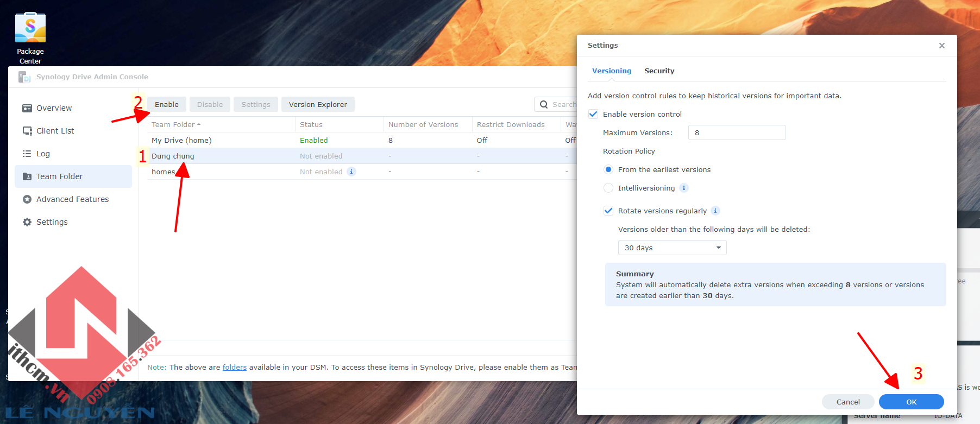Click the Overview sidebar icon

(x=27, y=108)
